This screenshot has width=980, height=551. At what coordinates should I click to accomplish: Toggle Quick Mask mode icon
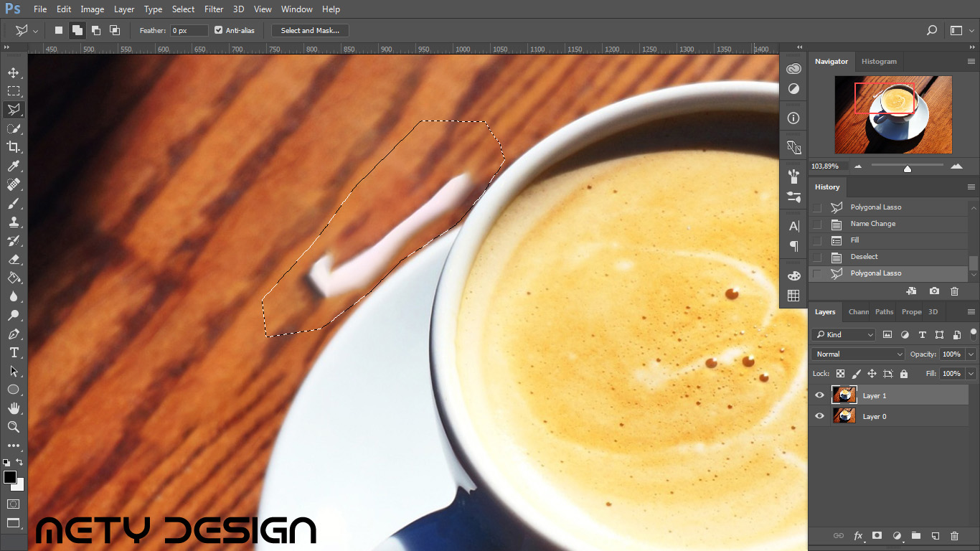coord(14,504)
